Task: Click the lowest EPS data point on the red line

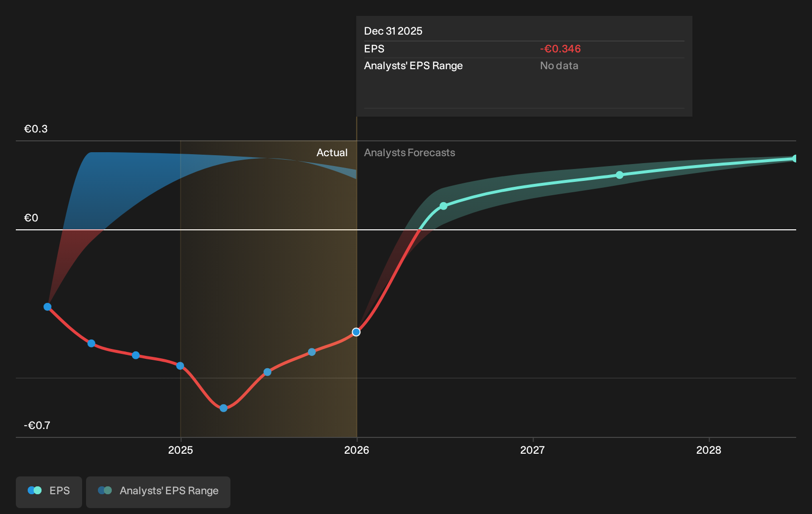Action: (224, 408)
